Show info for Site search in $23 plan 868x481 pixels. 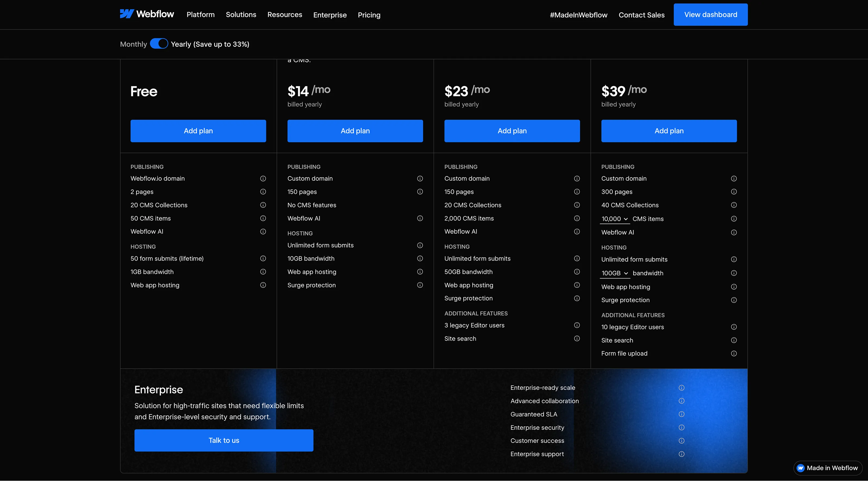(577, 338)
